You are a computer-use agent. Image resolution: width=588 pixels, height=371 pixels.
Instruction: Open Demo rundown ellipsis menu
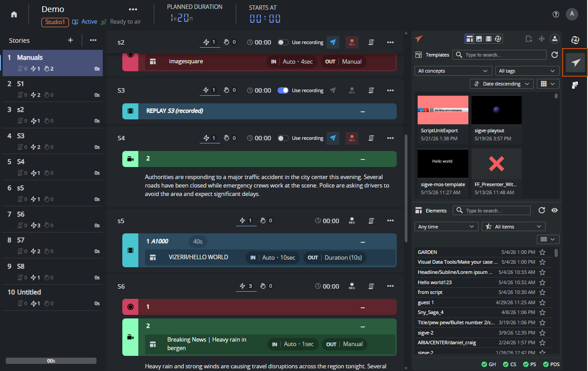pyautogui.click(x=133, y=9)
